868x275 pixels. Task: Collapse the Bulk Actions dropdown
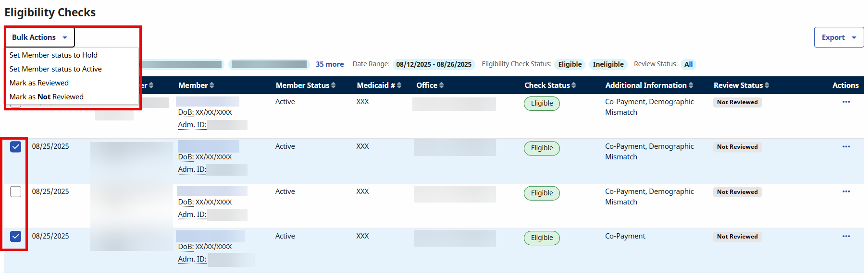point(40,37)
